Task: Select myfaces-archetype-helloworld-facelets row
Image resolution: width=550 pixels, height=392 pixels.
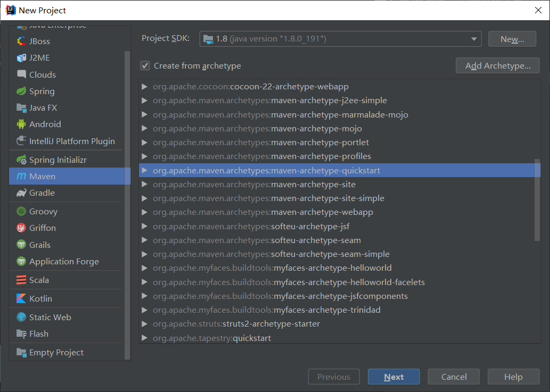Action: 340,282
